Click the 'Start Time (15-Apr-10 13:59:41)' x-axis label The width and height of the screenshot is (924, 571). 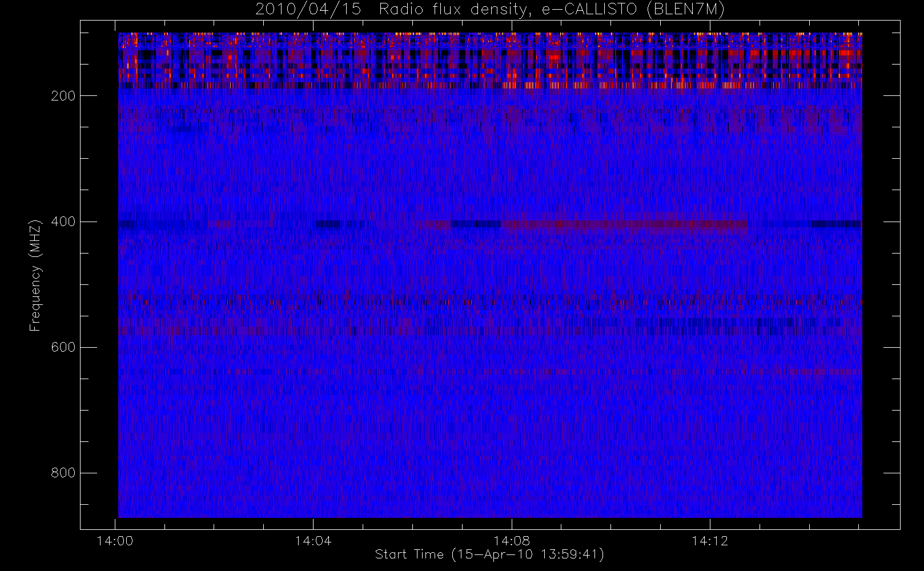click(489, 554)
